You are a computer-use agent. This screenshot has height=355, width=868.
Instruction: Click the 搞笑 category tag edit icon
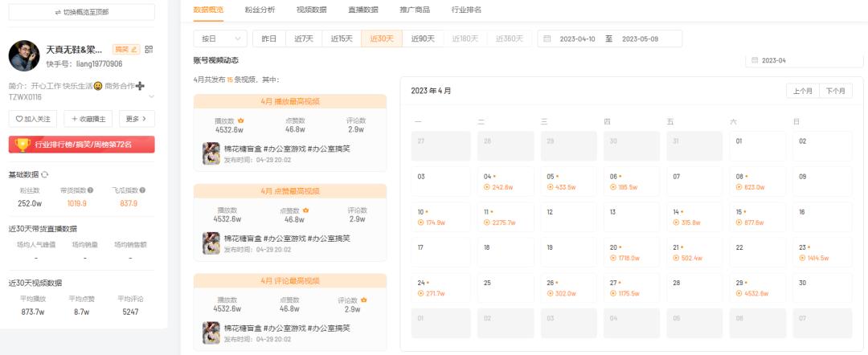(133, 49)
